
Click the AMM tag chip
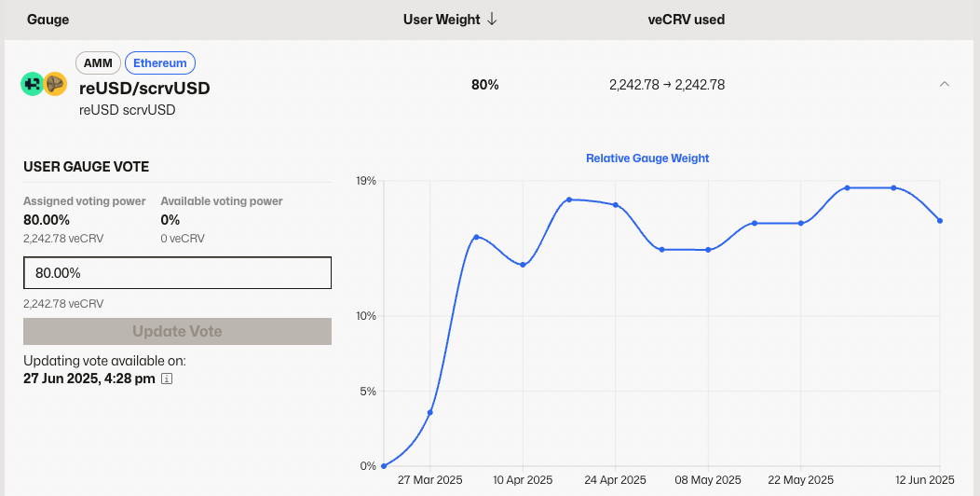click(98, 63)
